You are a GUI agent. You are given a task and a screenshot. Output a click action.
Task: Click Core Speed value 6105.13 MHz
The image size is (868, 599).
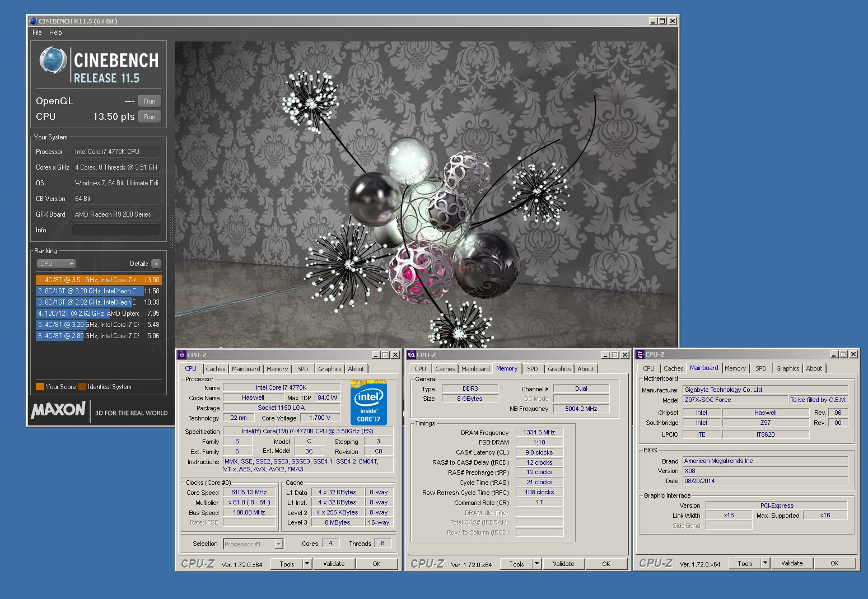point(249,493)
